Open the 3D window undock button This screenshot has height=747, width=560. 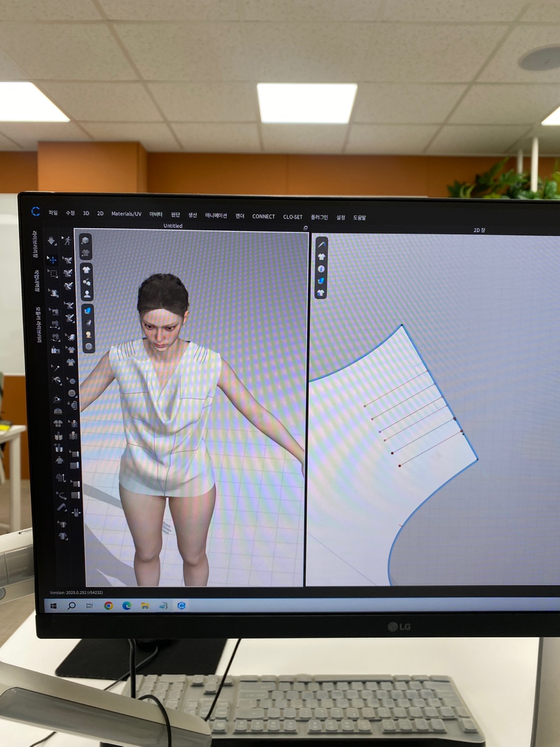point(305,228)
